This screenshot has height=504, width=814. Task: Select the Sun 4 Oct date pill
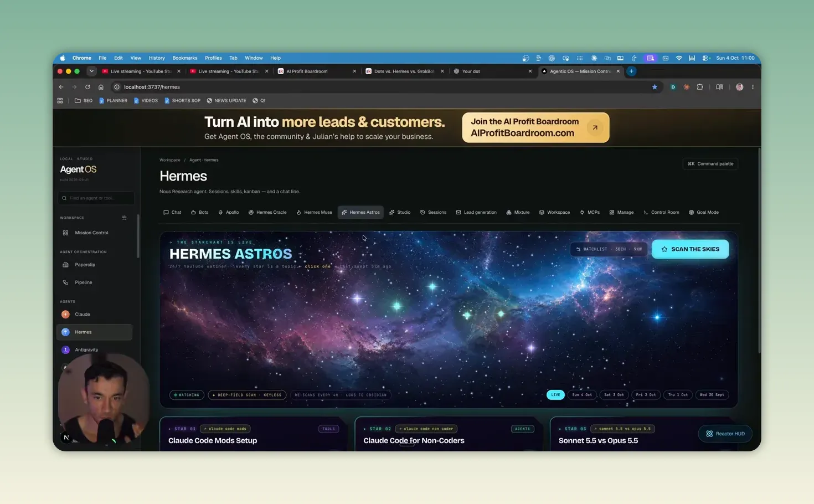[x=582, y=395]
